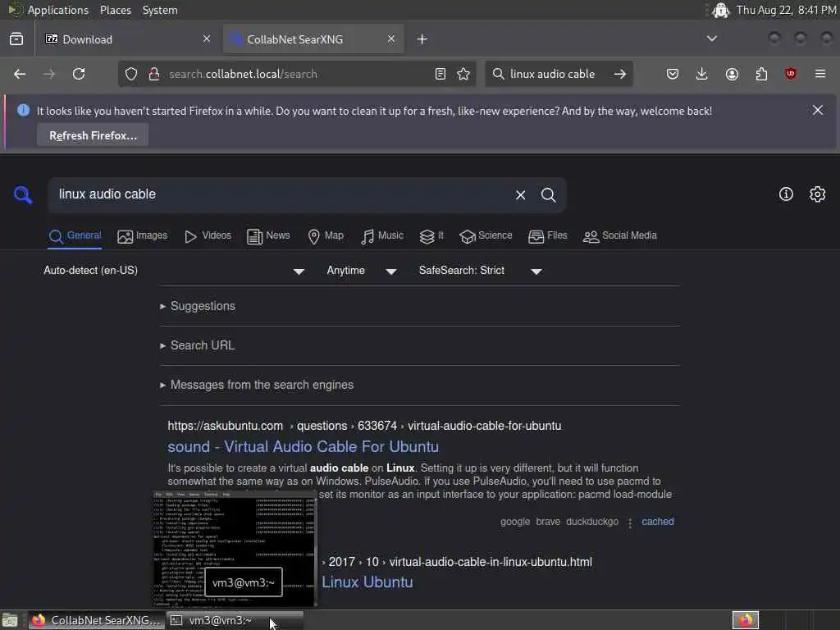840x630 pixels.
Task: Open the Firefox hamburger menu
Action: tap(820, 74)
